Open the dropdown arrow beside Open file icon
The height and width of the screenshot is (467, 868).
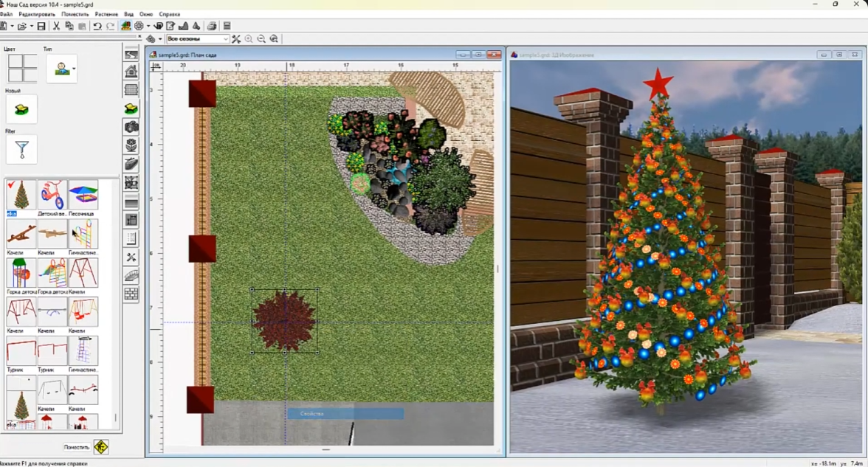point(31,26)
